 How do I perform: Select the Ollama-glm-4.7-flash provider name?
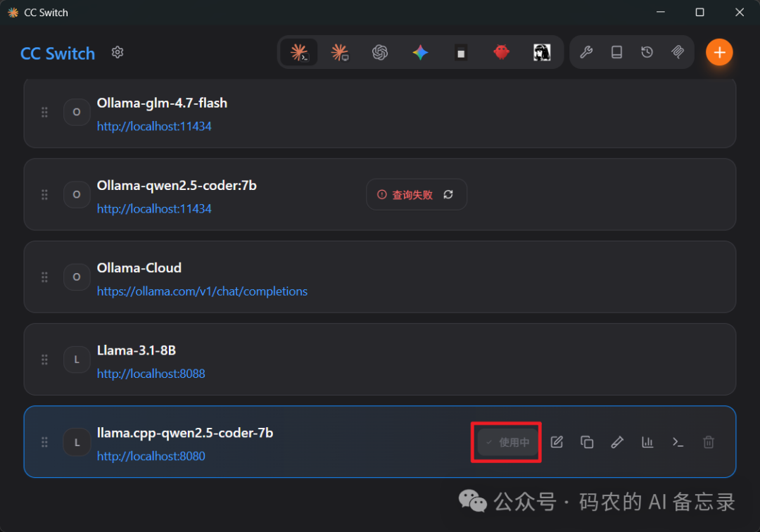[162, 103]
